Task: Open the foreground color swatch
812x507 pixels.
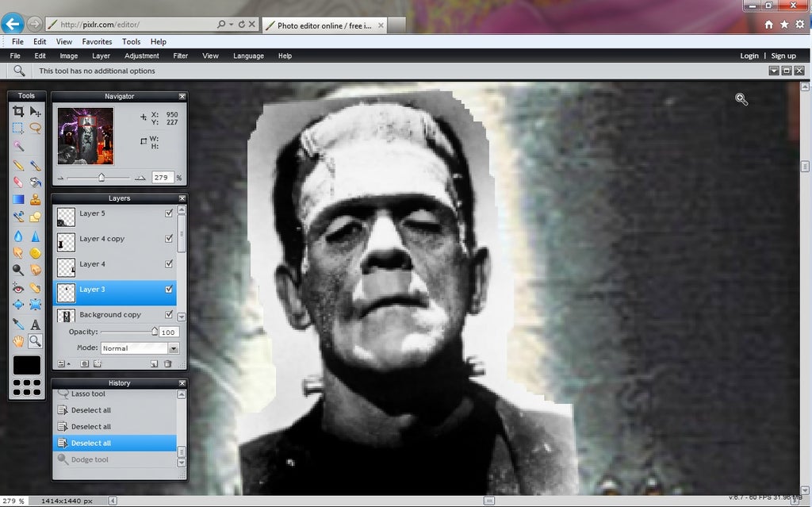Action: (x=26, y=365)
